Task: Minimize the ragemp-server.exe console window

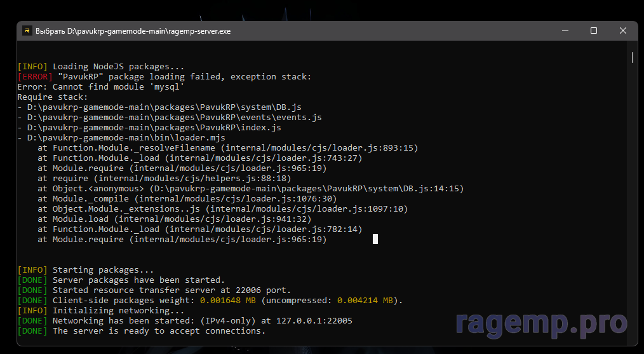Action: coord(564,31)
